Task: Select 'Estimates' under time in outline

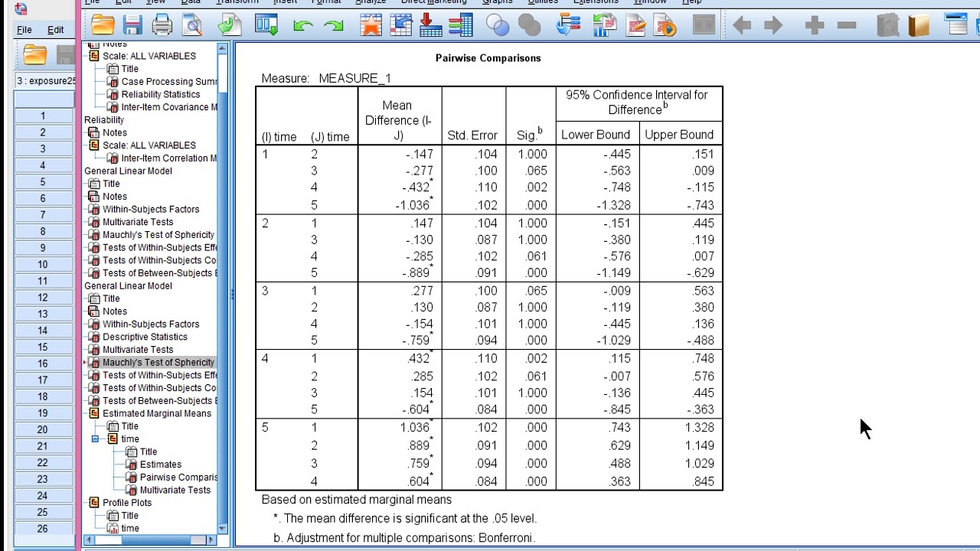Action: pyautogui.click(x=161, y=465)
